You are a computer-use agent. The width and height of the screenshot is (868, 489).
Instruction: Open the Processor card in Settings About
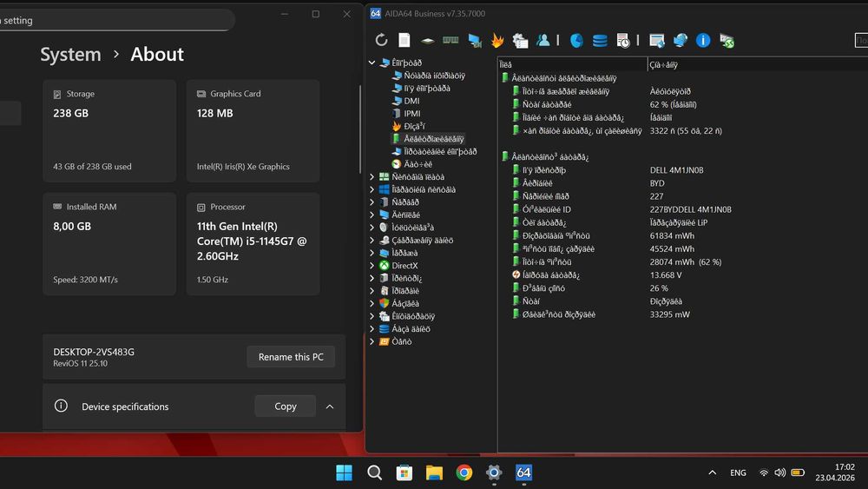pos(253,244)
